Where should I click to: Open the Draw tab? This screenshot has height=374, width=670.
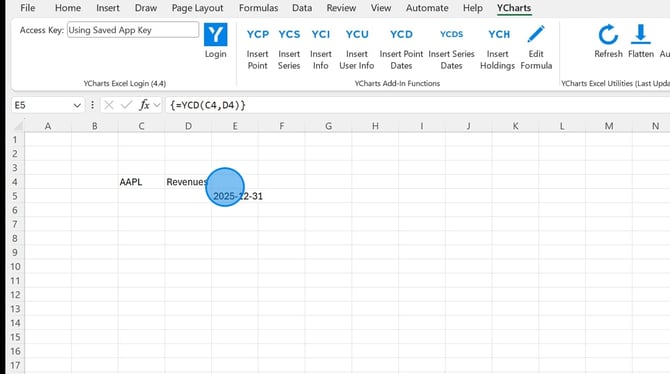pos(146,8)
